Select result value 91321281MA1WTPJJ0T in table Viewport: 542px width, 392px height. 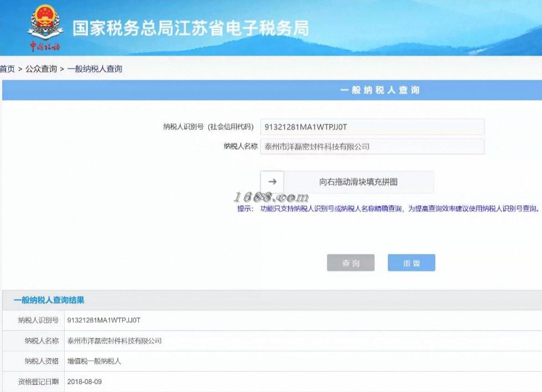[104, 320]
